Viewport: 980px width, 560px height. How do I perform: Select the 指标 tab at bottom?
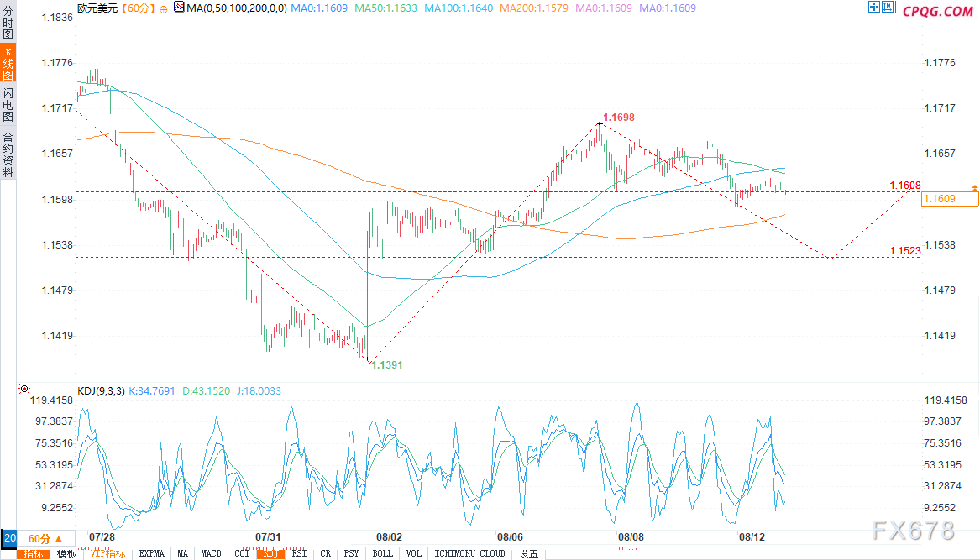coord(34,554)
